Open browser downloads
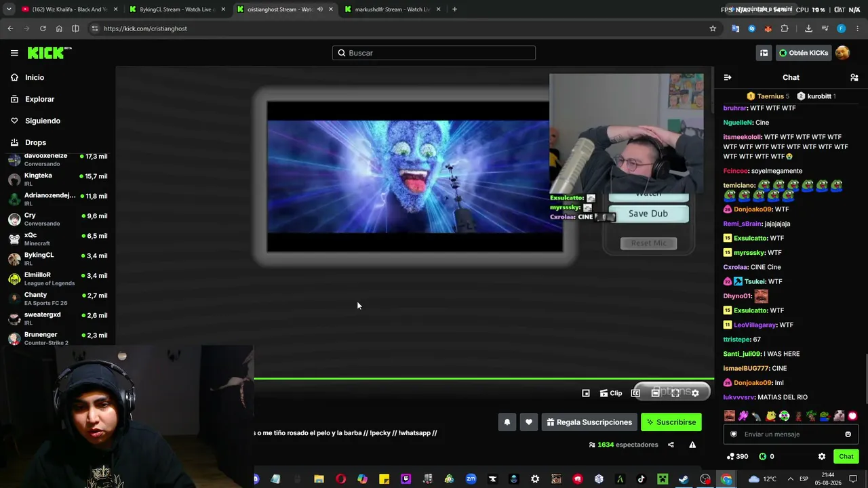This screenshot has height=488, width=868. [x=808, y=28]
